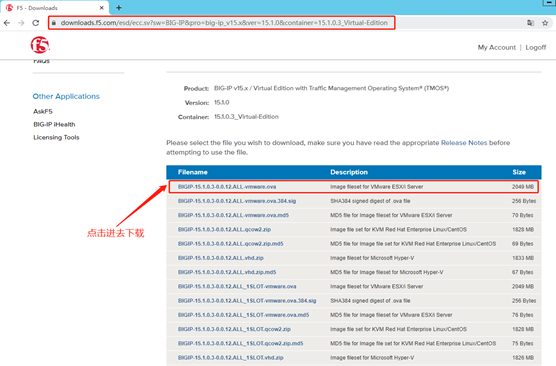Click description 'Image fileset for Microsoft Hyper-V' for ALL.vhd.zip
556x366 pixels.
372,258
